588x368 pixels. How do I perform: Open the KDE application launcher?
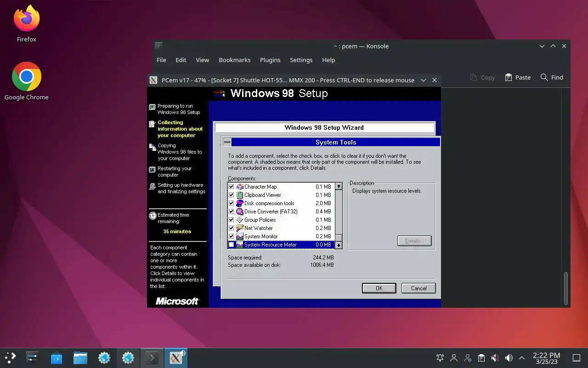pyautogui.click(x=11, y=357)
